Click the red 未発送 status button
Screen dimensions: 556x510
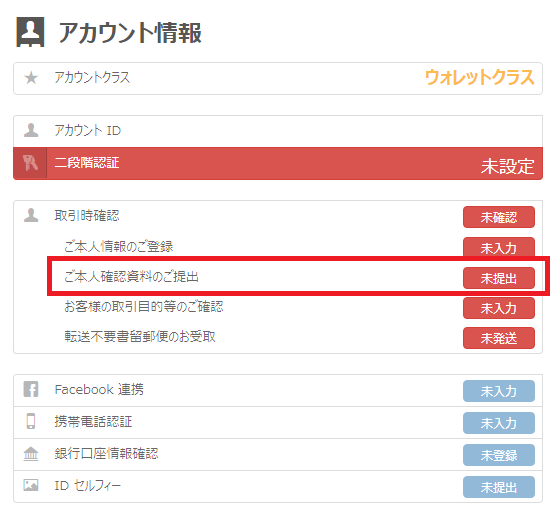click(x=499, y=338)
